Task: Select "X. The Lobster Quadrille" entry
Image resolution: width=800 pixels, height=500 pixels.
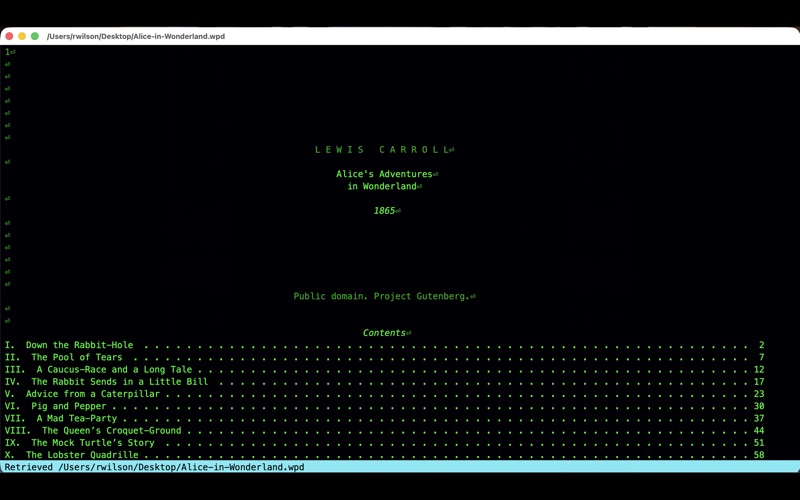Action: point(71,455)
